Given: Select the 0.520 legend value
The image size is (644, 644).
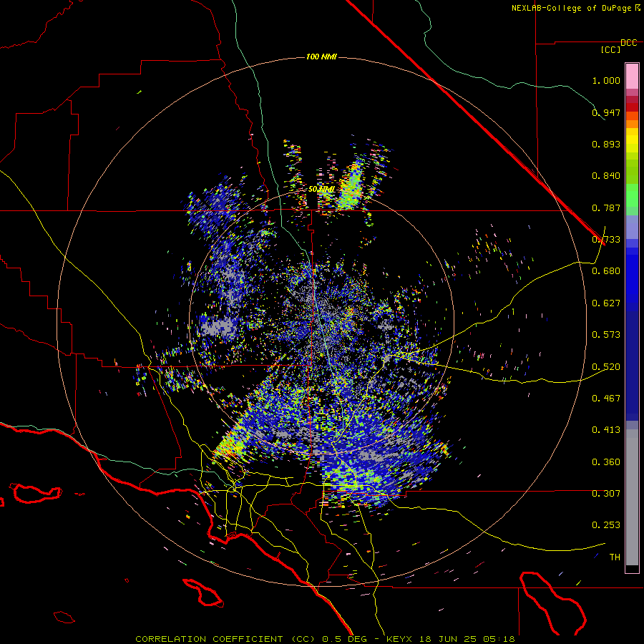Looking at the screenshot, I should click(606, 367).
